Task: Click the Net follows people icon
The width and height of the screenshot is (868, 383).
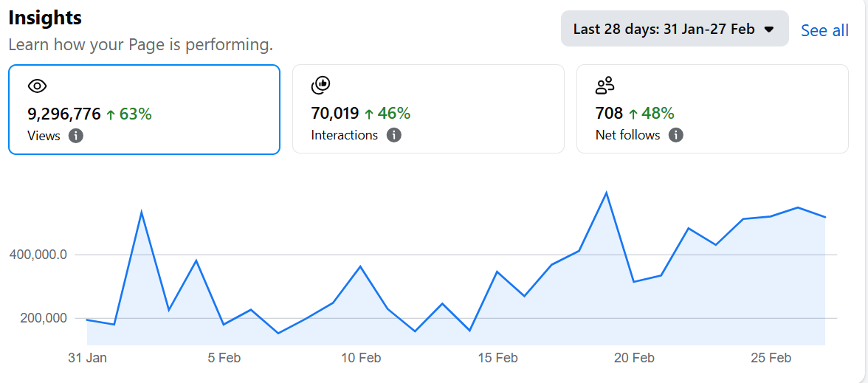Action: click(x=604, y=86)
